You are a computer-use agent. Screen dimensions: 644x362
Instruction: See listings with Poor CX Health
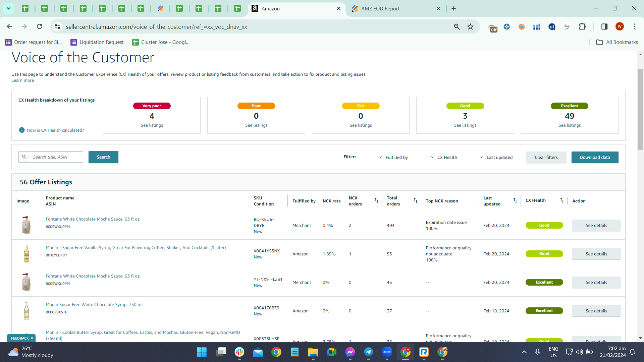256,125
